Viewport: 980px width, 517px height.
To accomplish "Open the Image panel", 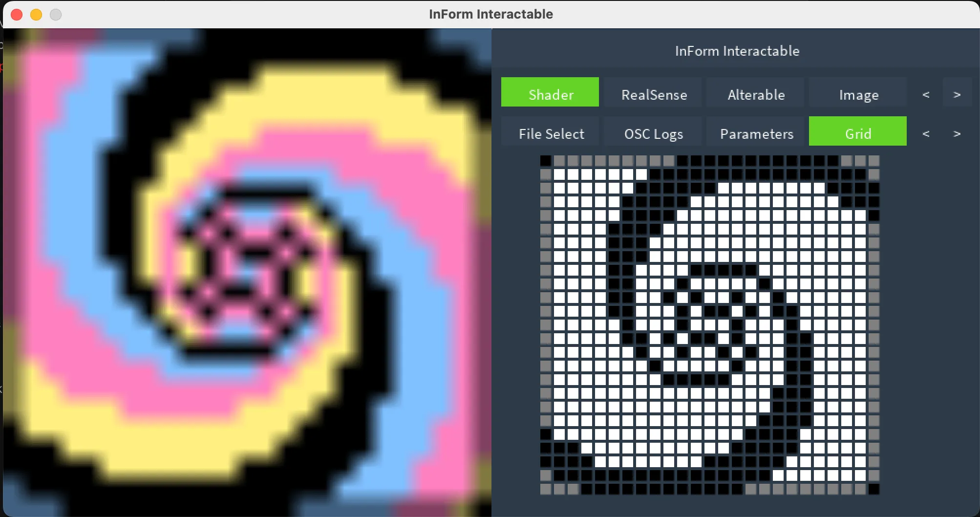I will [858, 94].
